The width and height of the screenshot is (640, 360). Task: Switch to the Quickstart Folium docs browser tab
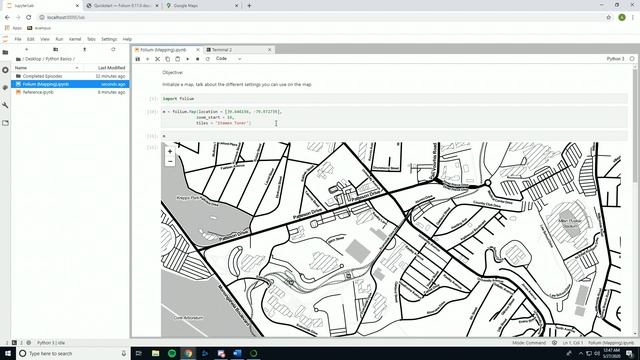pyautogui.click(x=122, y=6)
